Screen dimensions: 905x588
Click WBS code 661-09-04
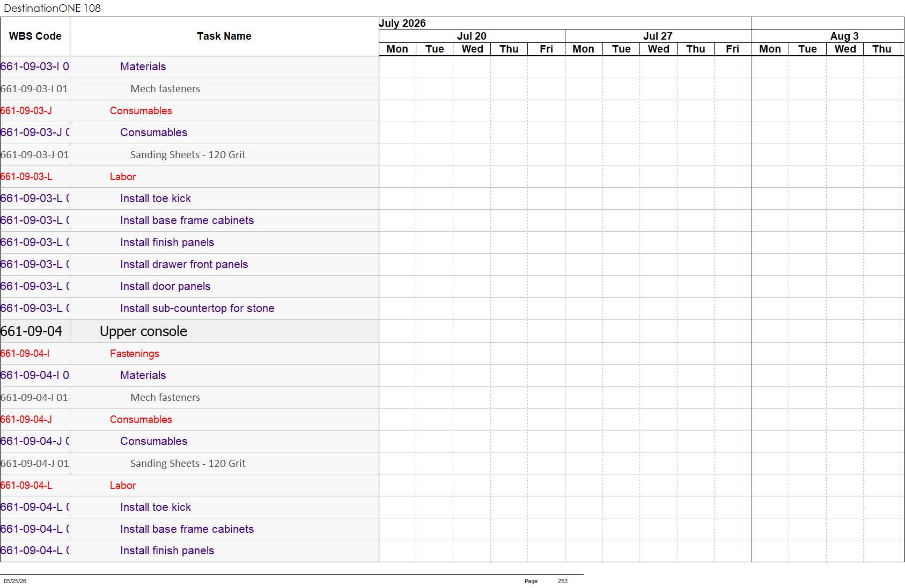tap(31, 331)
